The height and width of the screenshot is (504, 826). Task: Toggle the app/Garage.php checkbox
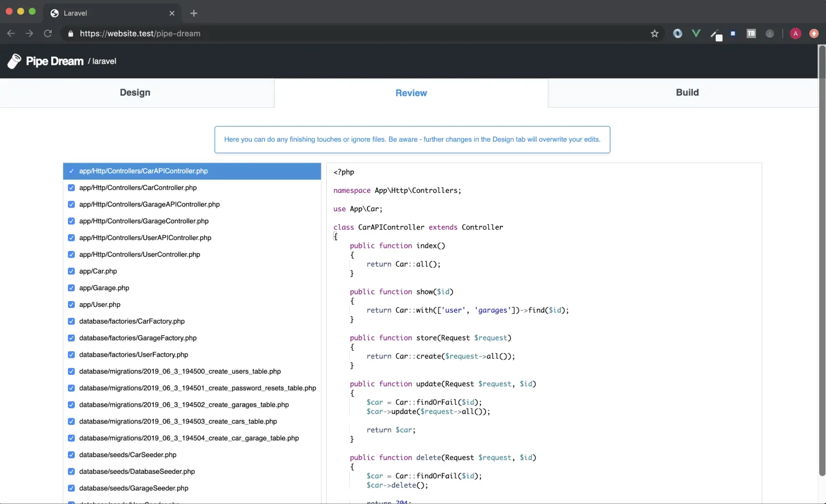pos(72,288)
